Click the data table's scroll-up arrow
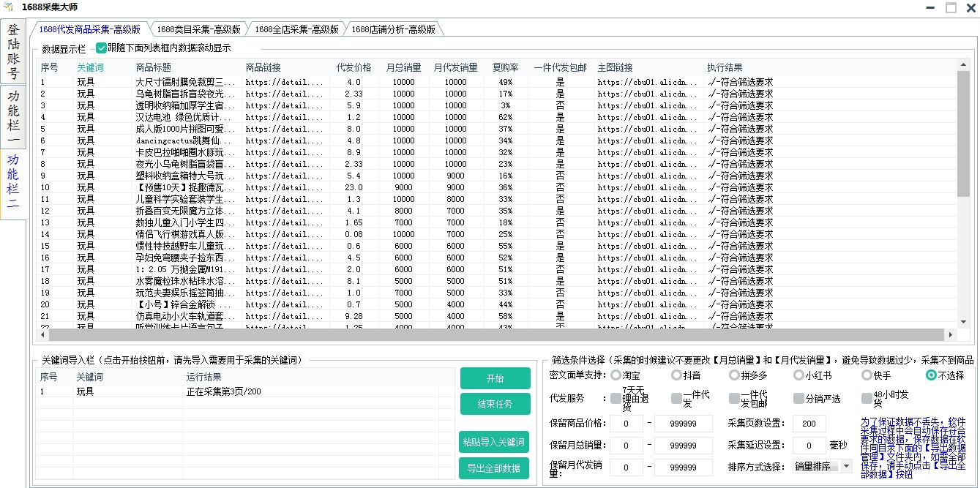The height and width of the screenshot is (488, 980). [962, 66]
